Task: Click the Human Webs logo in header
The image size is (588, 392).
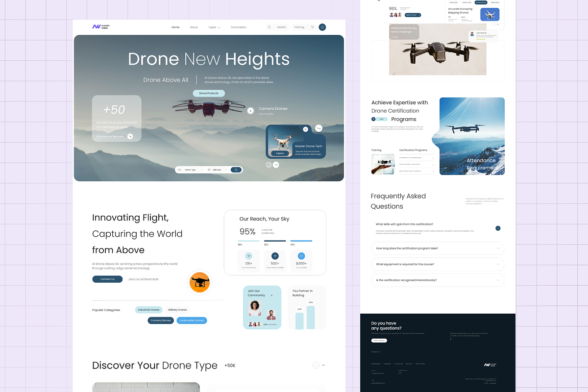Action: pos(100,27)
